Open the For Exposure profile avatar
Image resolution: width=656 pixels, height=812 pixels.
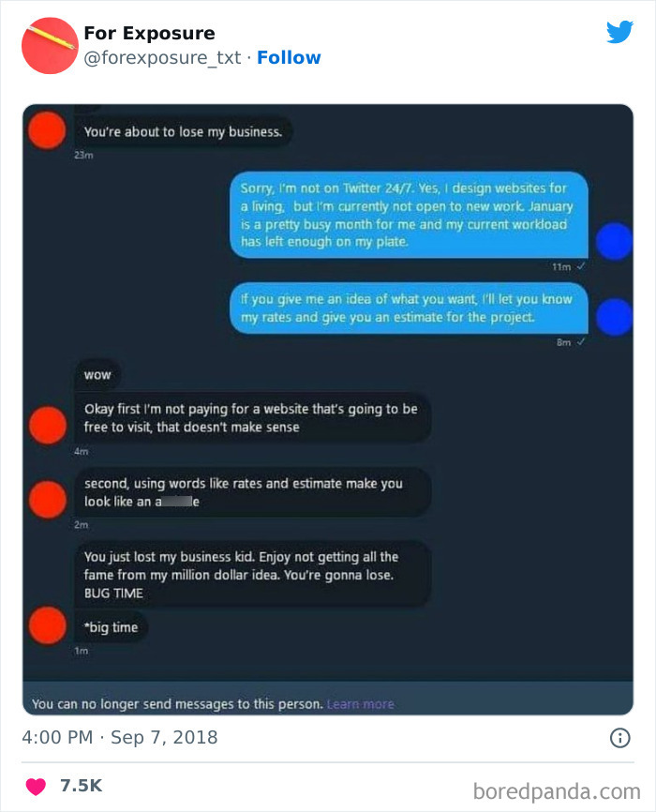coord(50,46)
